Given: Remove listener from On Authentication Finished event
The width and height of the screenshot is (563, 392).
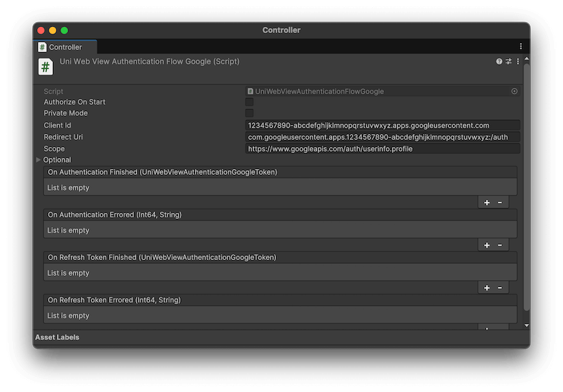Looking at the screenshot, I should coord(500,203).
